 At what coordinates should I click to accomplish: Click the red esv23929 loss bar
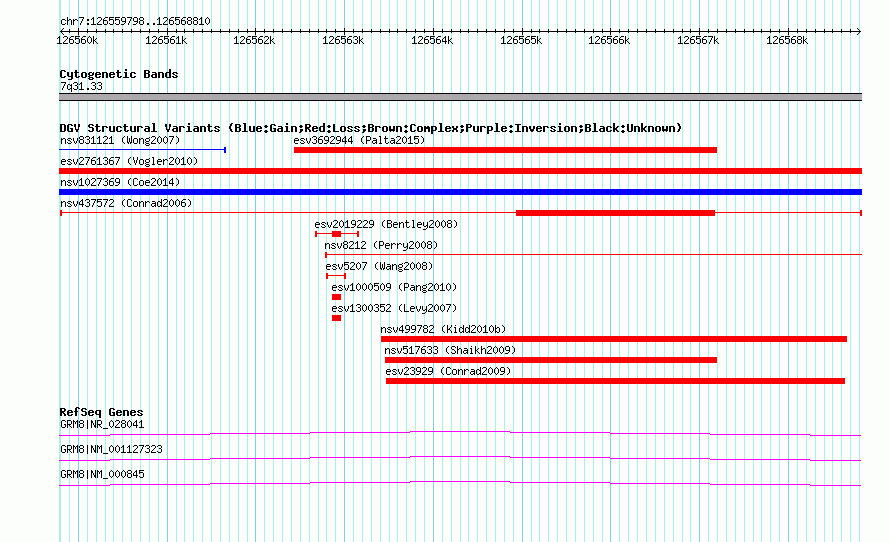coord(615,381)
